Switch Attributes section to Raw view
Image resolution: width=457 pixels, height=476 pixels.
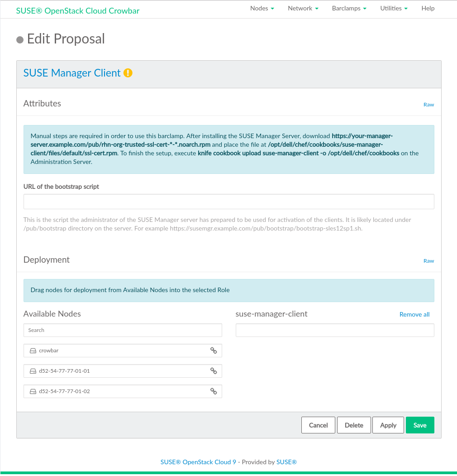point(428,105)
